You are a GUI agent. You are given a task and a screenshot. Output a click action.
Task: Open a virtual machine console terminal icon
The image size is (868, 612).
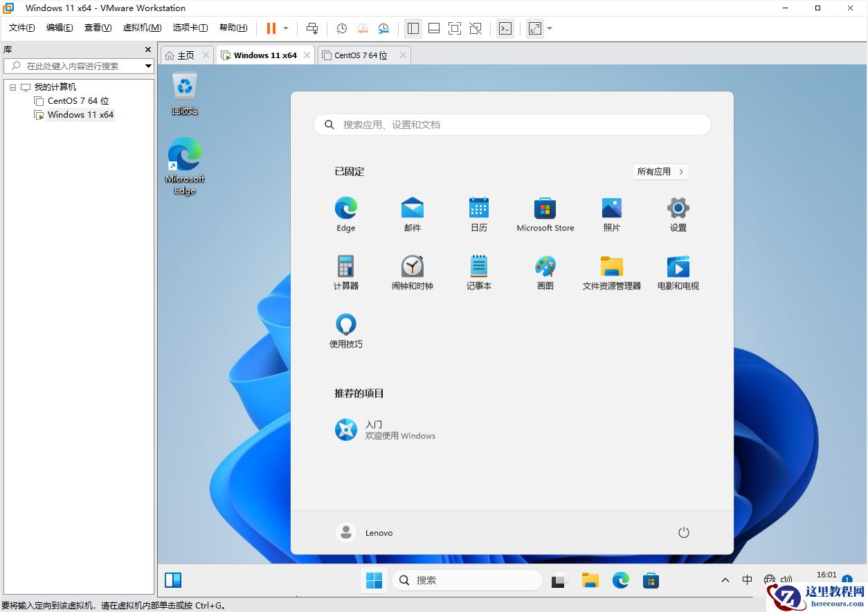pos(505,28)
